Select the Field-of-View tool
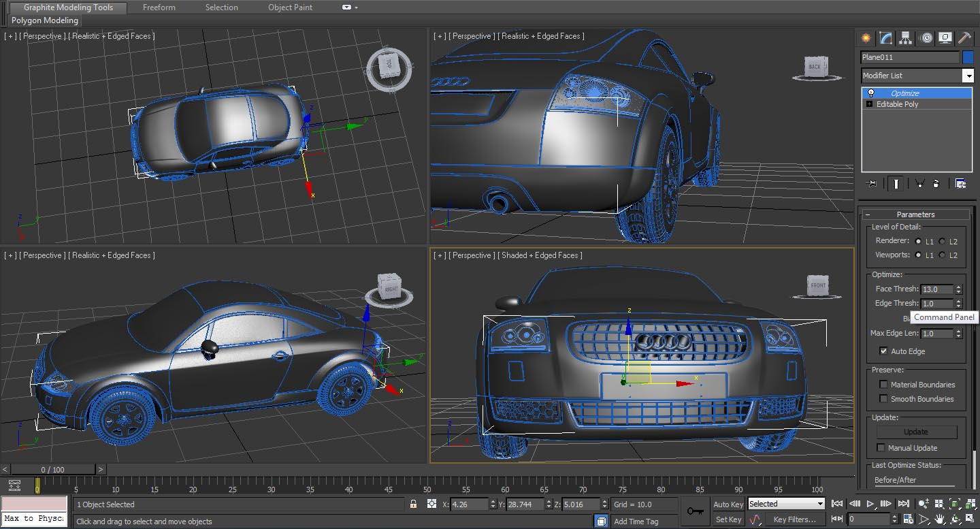The height and width of the screenshot is (529, 980). 924,519
